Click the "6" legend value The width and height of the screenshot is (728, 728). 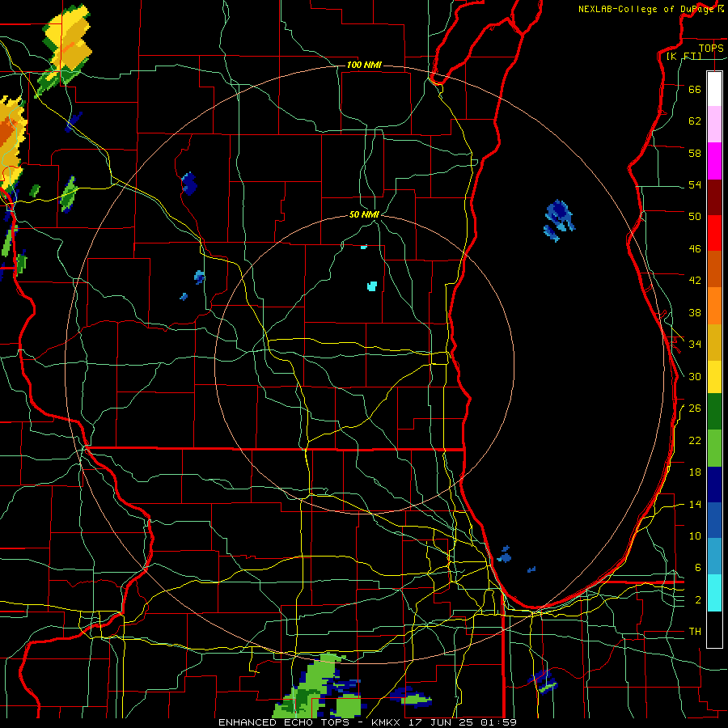pos(697,567)
